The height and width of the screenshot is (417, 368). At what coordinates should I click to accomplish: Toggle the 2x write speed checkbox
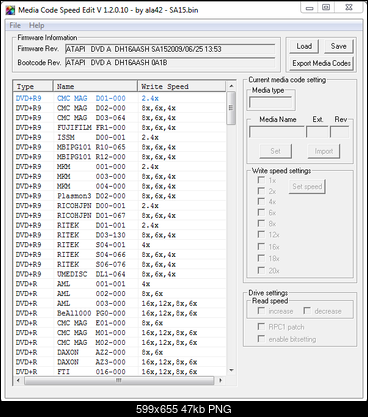[x=261, y=191]
